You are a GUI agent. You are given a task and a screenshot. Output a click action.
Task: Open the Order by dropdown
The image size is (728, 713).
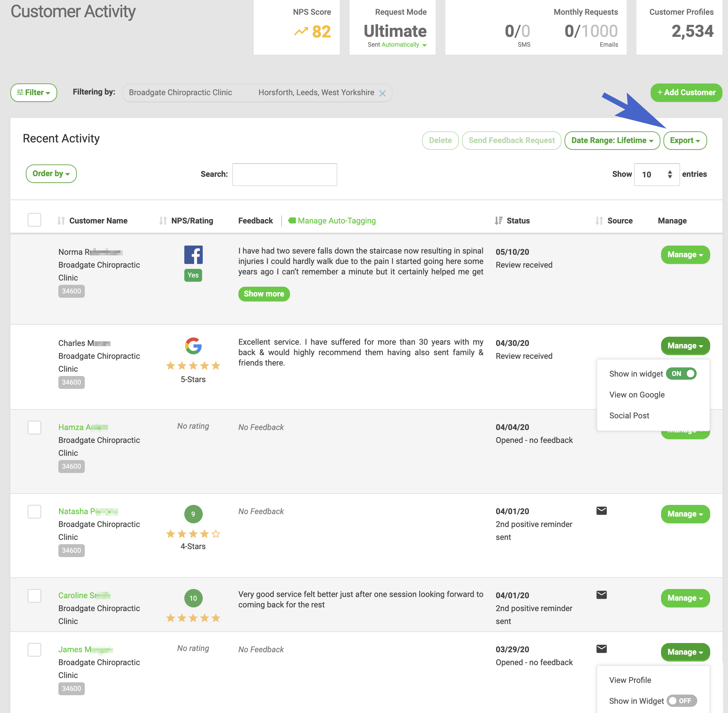(51, 174)
